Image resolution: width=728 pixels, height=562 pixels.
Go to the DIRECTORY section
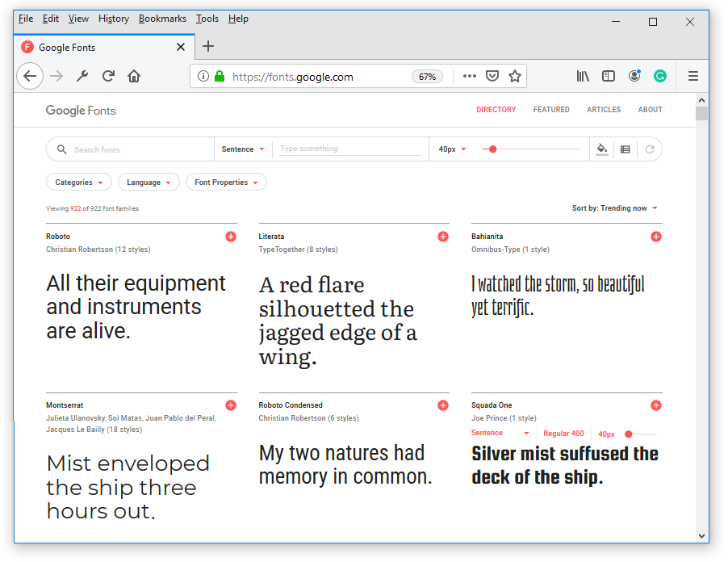pos(496,110)
